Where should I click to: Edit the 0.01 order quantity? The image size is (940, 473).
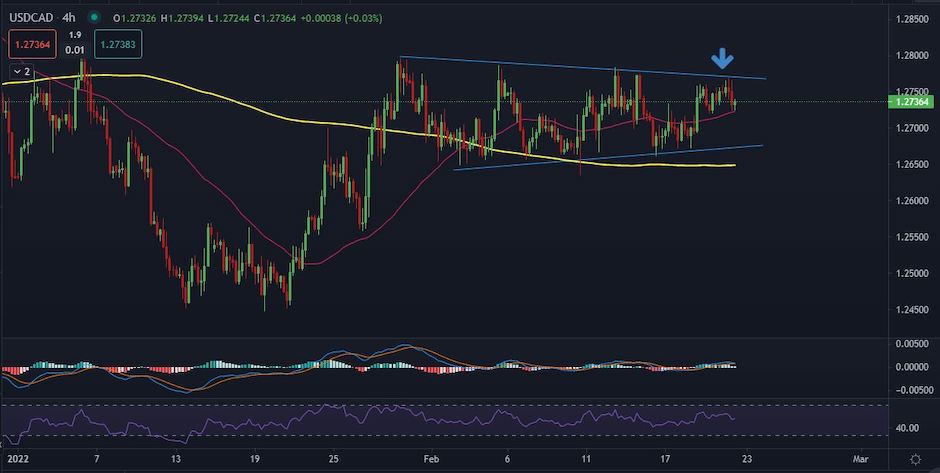(x=76, y=50)
